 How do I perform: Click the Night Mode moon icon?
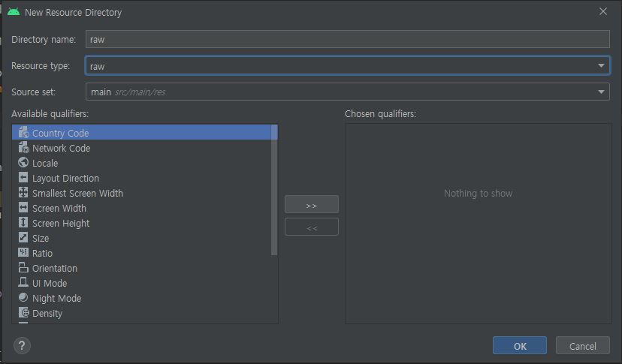[x=23, y=298]
